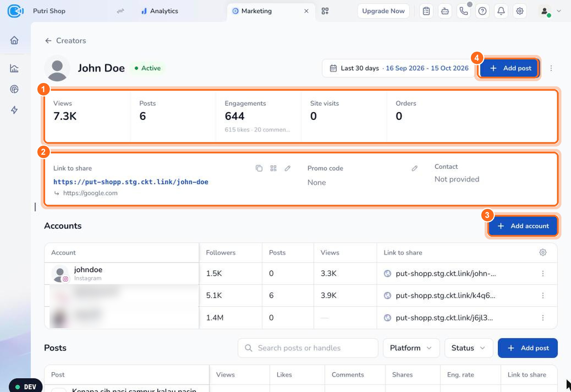Show QR code for share link
The width and height of the screenshot is (571, 392).
tap(273, 168)
